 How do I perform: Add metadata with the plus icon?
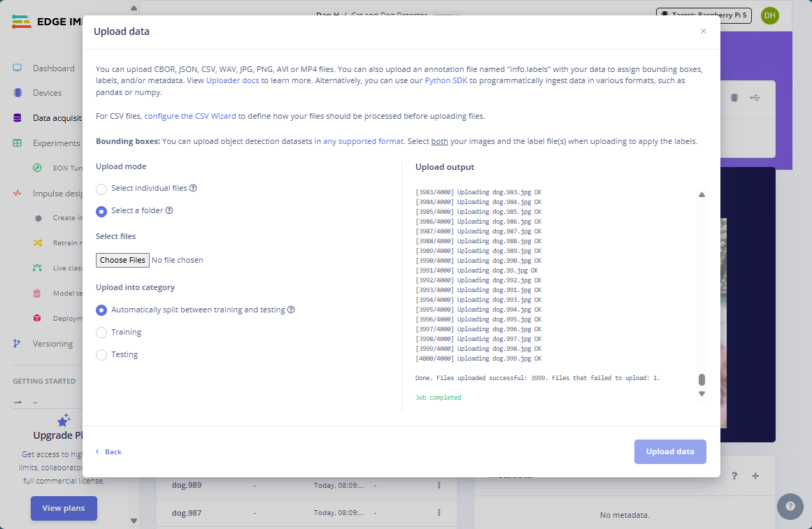click(755, 476)
